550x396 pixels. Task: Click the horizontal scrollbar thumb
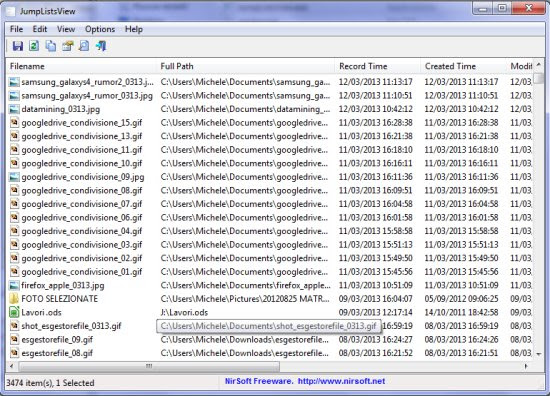point(149,366)
